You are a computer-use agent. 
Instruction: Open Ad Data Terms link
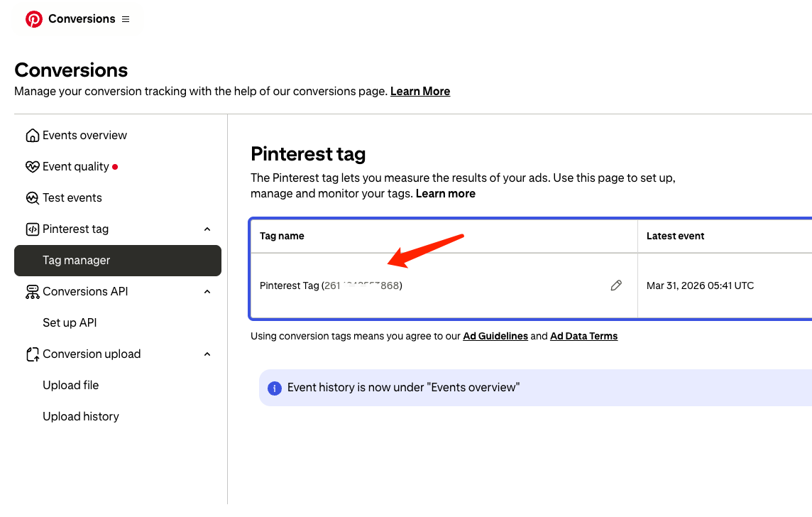click(583, 336)
